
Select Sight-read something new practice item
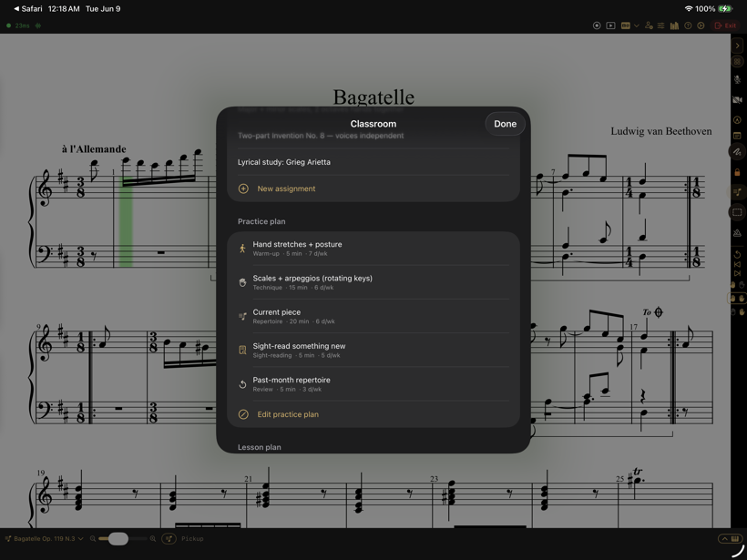[x=373, y=350]
